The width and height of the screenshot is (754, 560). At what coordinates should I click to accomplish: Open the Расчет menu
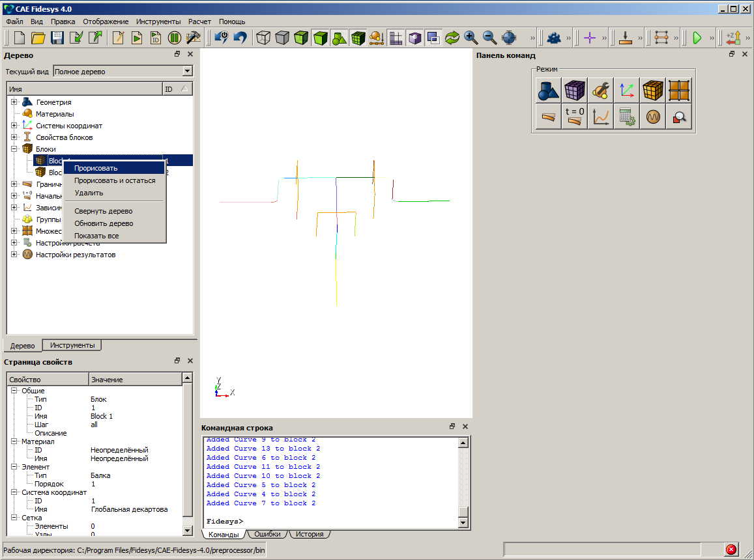tap(199, 21)
